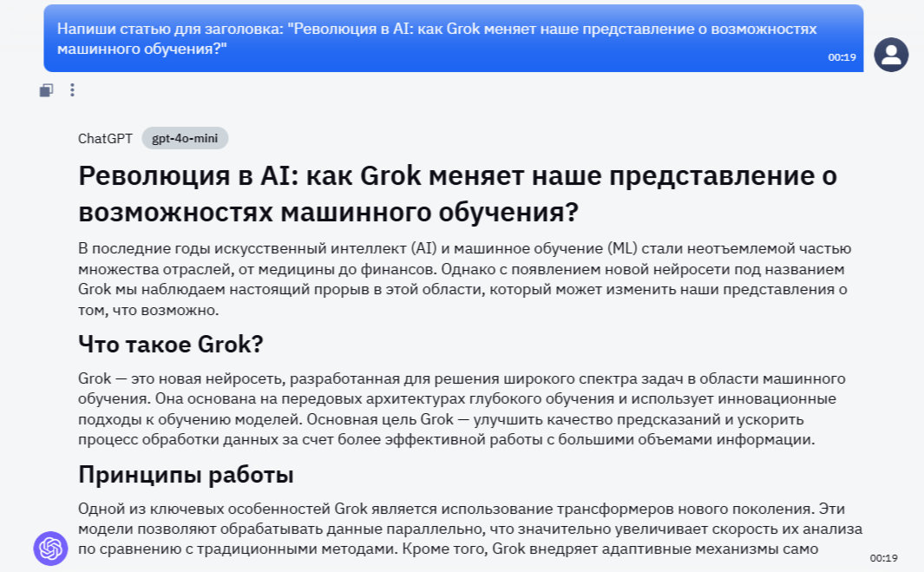
Task: Click the paragraph starting 'В последние годы'
Action: 464,279
